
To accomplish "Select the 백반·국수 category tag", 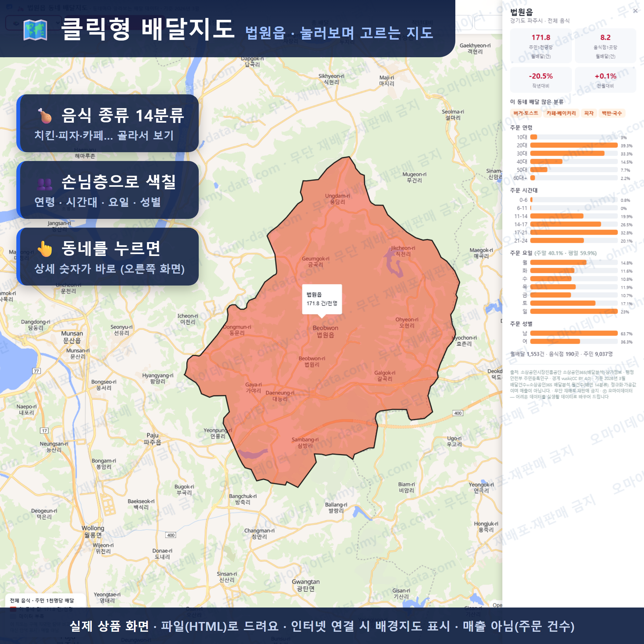I will 612,113.
